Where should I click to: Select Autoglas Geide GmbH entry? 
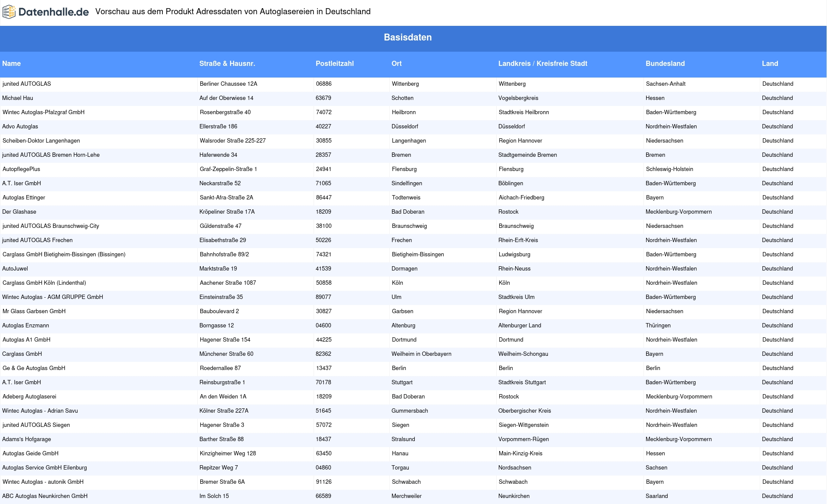tap(31, 454)
